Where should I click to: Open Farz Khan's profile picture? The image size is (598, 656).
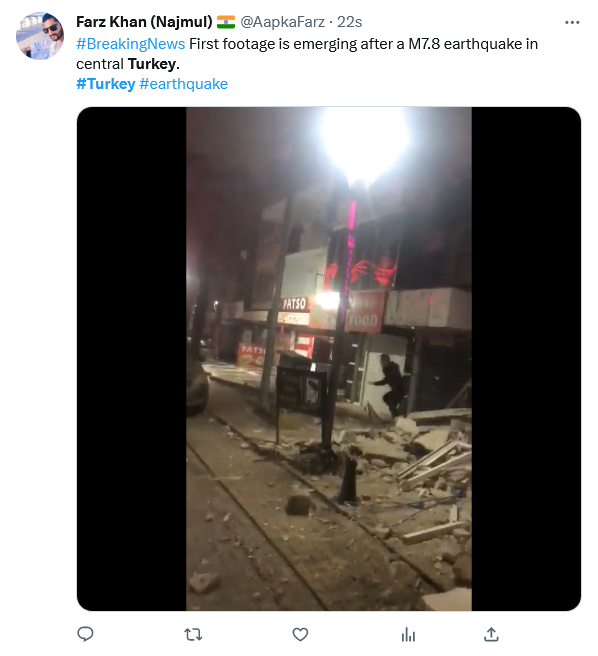tap(40, 36)
